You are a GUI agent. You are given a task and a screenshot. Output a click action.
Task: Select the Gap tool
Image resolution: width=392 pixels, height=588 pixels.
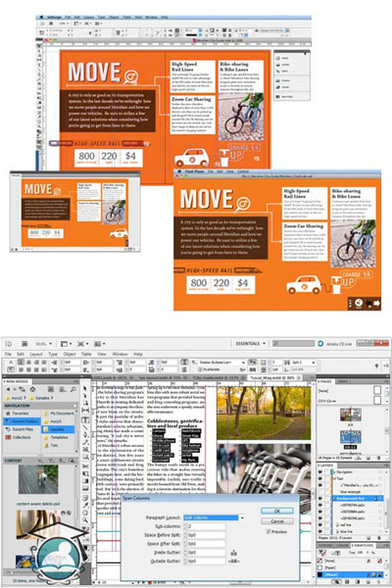[x=85, y=411]
